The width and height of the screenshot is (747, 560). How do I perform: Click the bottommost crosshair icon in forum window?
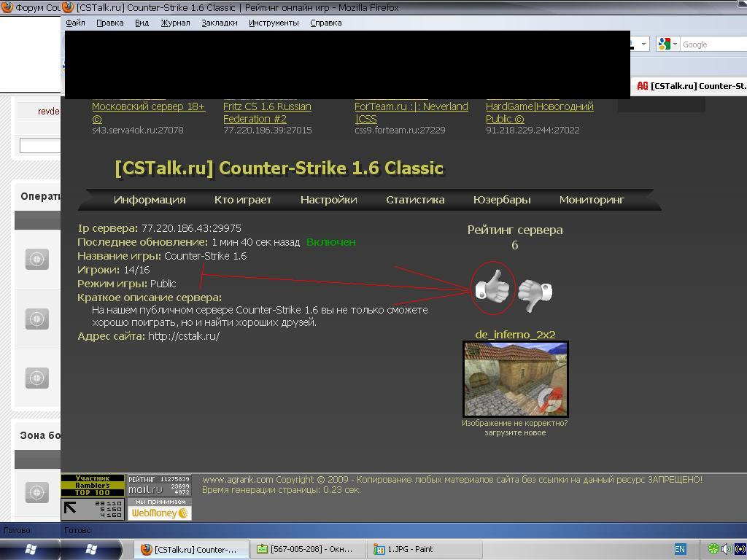(x=36, y=492)
